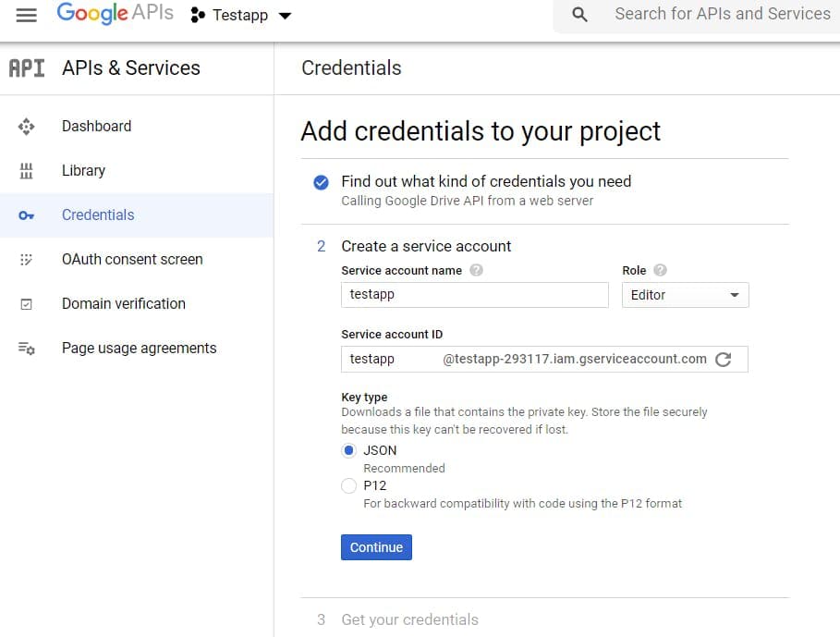Click the completed step one checkmark
Viewport: 840px width, 637px height.
(x=321, y=181)
